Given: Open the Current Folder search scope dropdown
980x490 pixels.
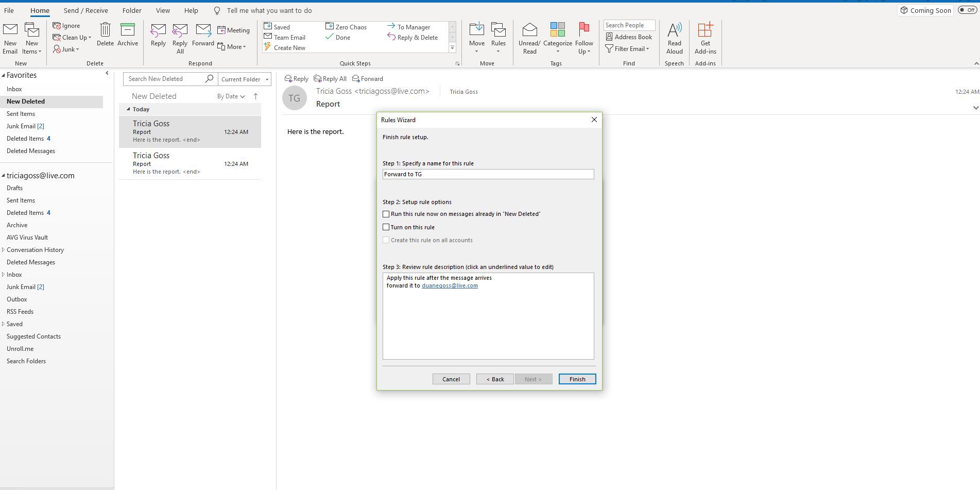Looking at the screenshot, I should [x=245, y=79].
